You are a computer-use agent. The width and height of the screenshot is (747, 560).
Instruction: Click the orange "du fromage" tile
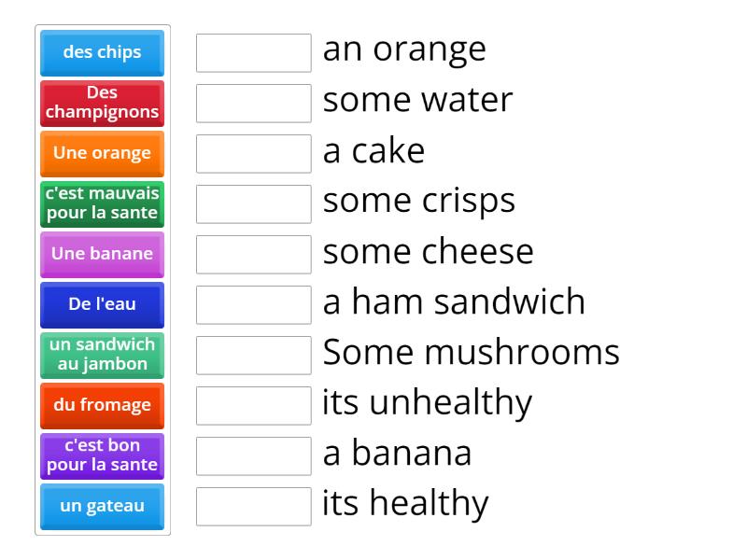pyautogui.click(x=102, y=405)
